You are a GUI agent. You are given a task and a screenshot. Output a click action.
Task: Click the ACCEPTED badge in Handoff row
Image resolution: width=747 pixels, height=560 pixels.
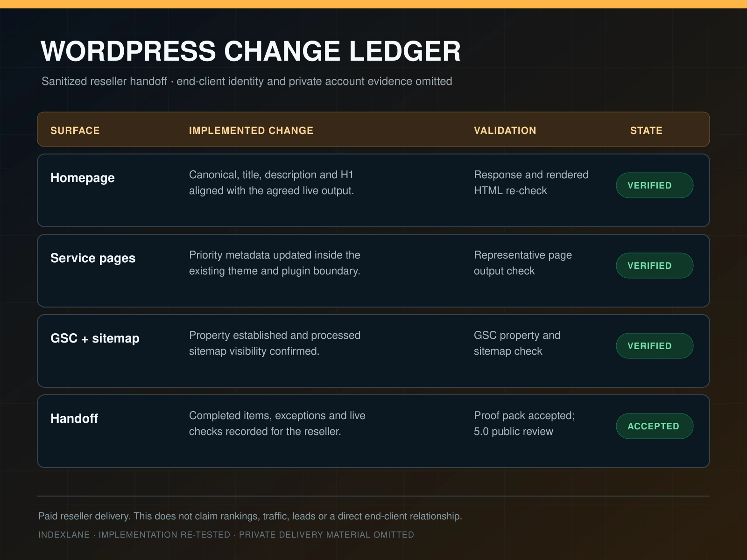(655, 426)
